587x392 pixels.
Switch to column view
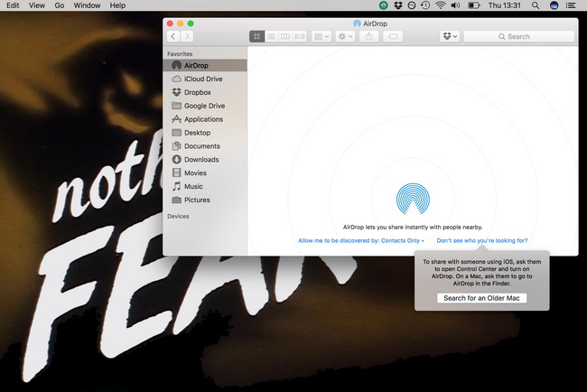(x=285, y=36)
